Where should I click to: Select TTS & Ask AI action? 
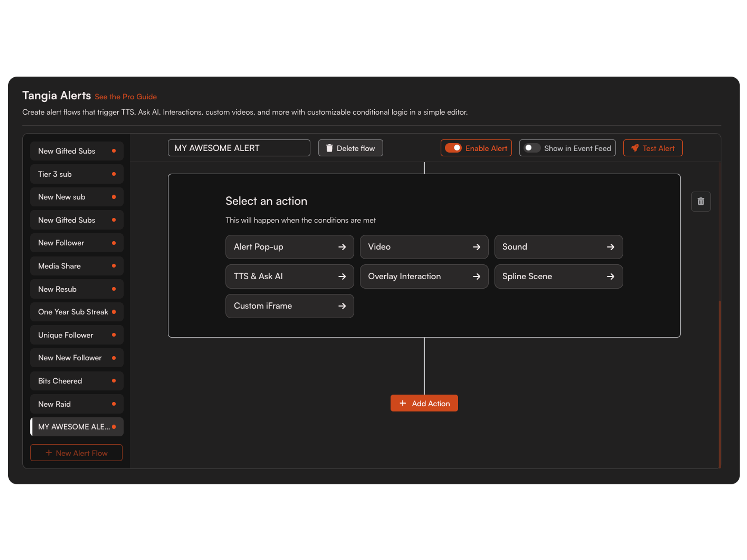pos(288,276)
